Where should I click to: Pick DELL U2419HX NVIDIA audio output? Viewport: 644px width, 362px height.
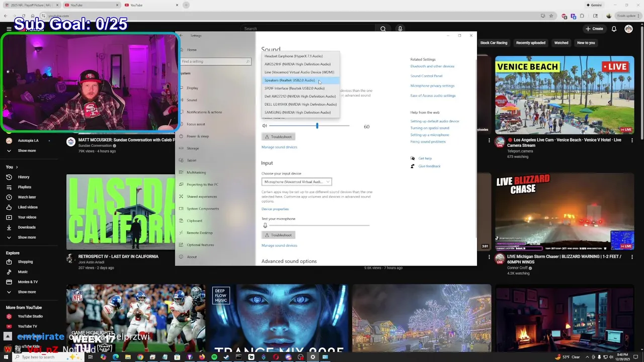(300, 104)
